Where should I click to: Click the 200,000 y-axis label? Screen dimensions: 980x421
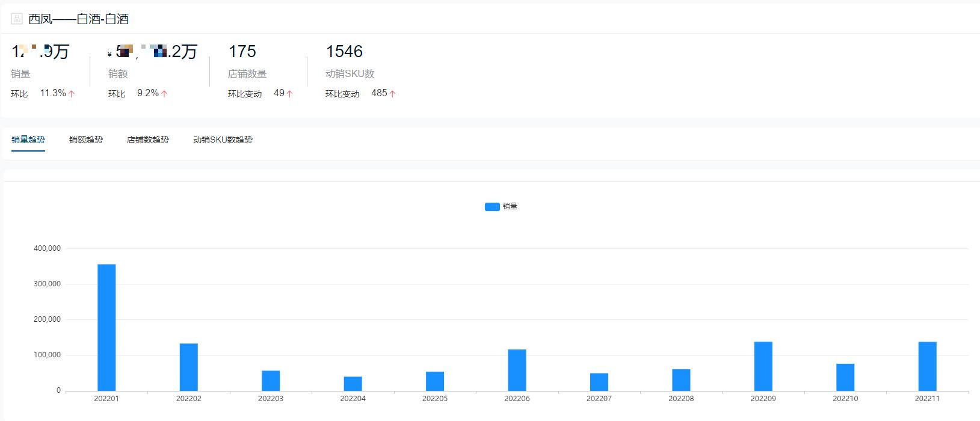pyautogui.click(x=47, y=319)
